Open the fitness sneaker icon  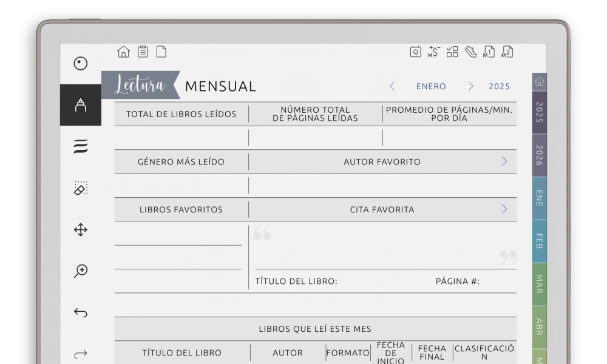pyautogui.click(x=471, y=52)
